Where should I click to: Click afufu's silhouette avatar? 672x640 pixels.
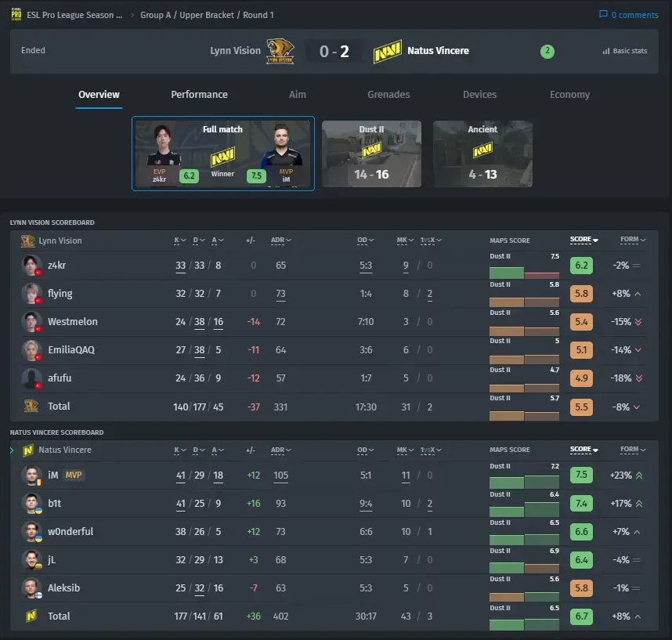(x=31, y=378)
